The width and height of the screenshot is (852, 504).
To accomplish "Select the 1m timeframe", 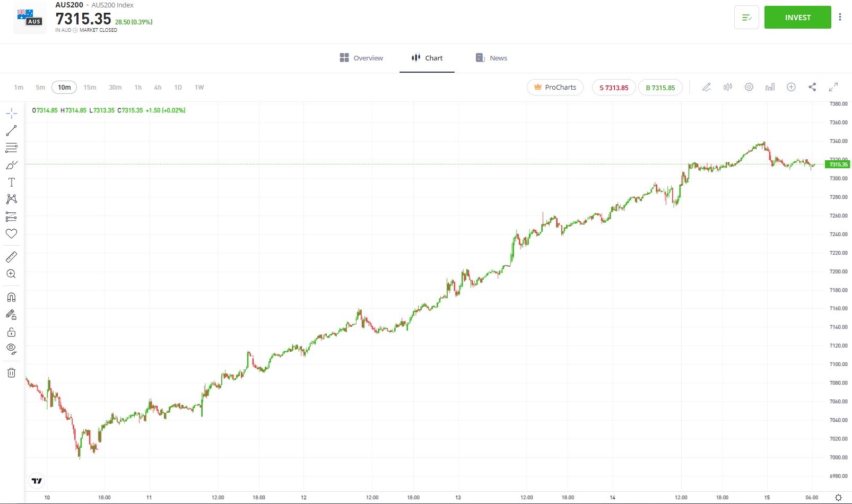I will click(x=19, y=88).
